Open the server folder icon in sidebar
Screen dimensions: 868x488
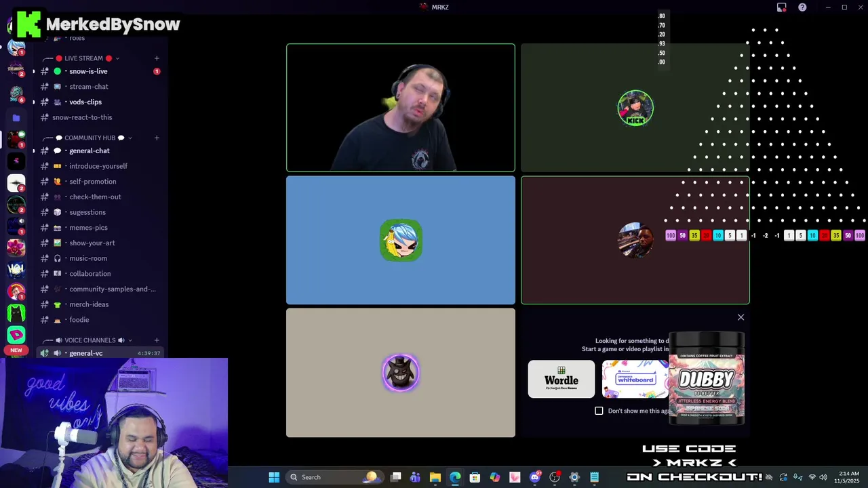coord(16,117)
